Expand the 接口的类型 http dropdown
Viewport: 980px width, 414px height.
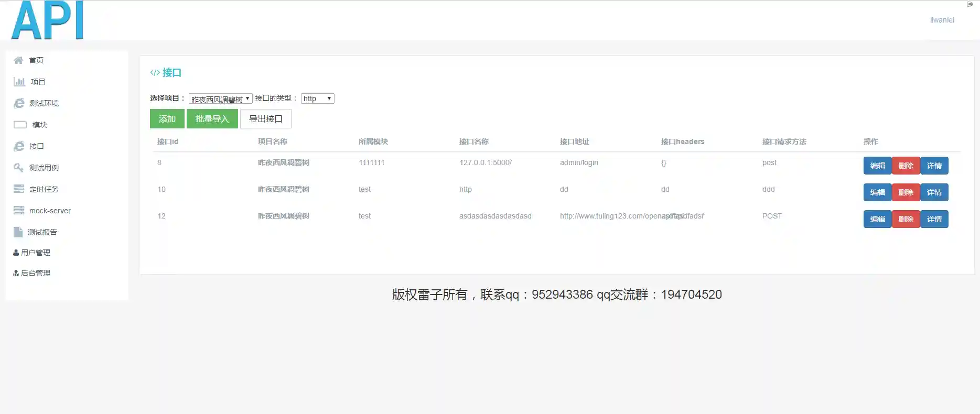point(317,99)
